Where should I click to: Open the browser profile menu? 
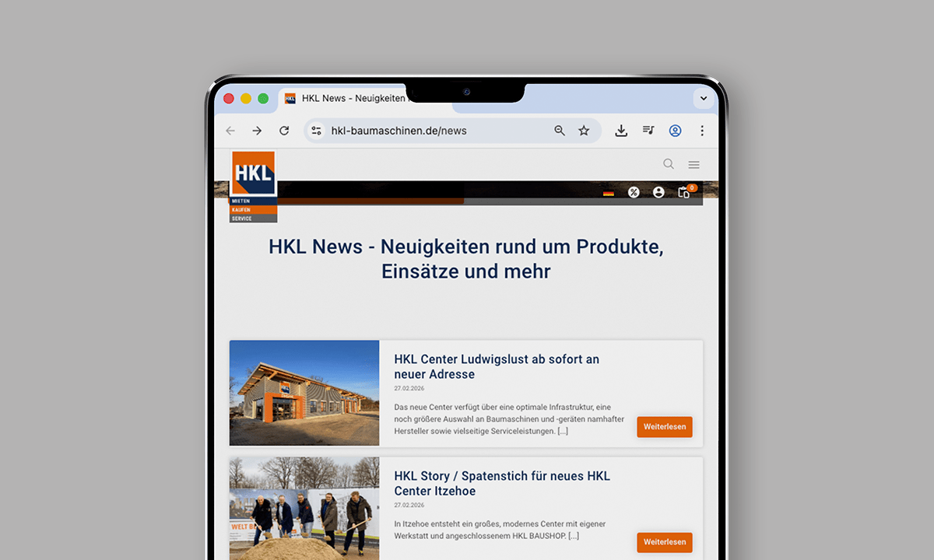[x=675, y=131]
